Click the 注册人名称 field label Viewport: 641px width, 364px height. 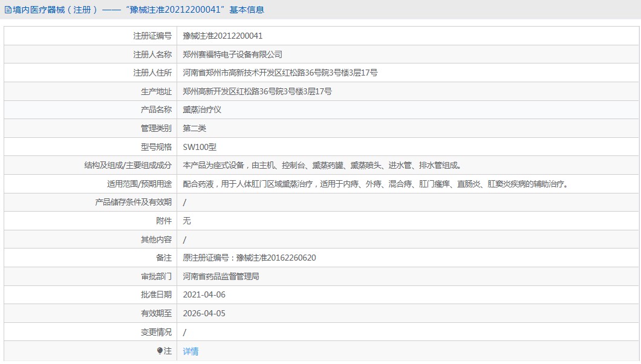(152, 54)
